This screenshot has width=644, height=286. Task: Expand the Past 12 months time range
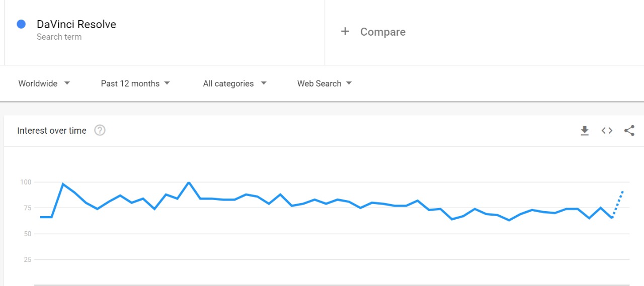point(135,83)
